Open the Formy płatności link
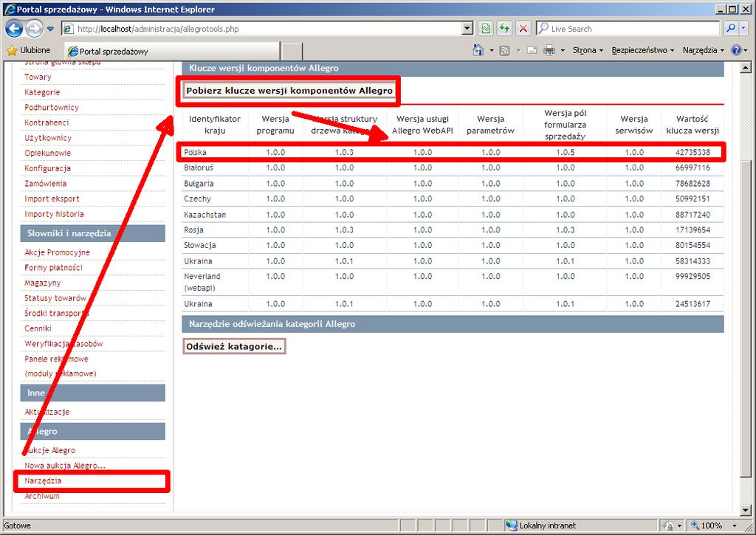The width and height of the screenshot is (756, 535). [x=53, y=267]
